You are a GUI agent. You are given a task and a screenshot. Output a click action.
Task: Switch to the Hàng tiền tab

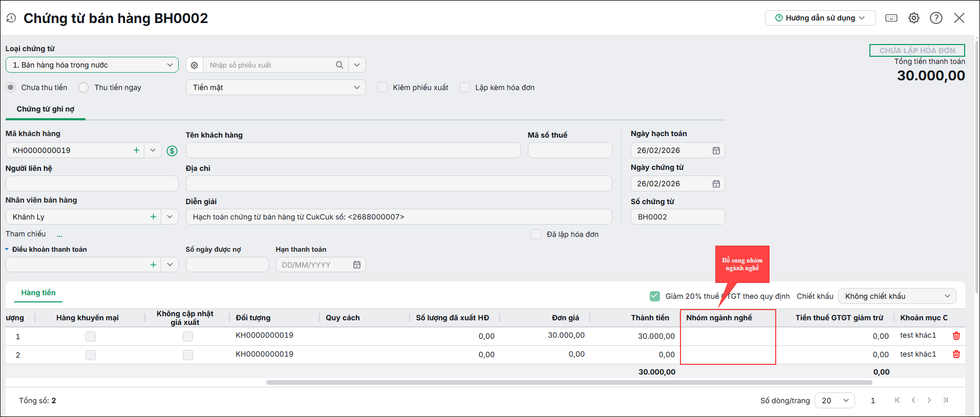click(38, 293)
